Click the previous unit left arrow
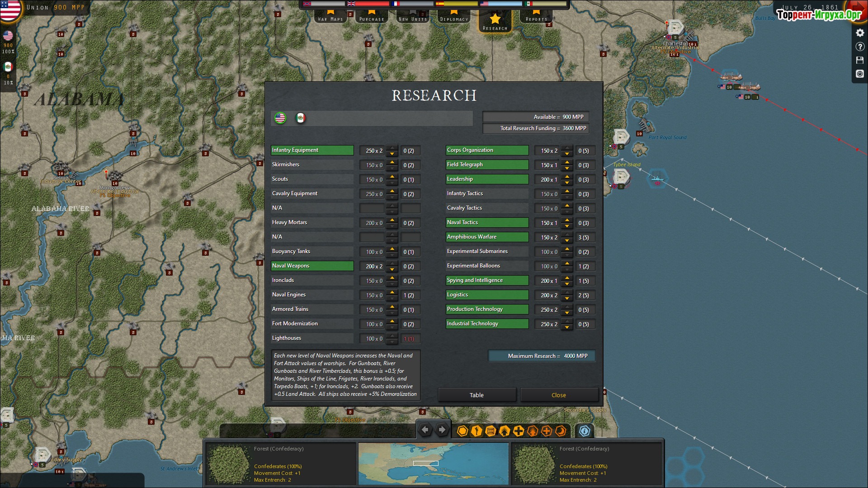This screenshot has height=488, width=868. pyautogui.click(x=425, y=430)
